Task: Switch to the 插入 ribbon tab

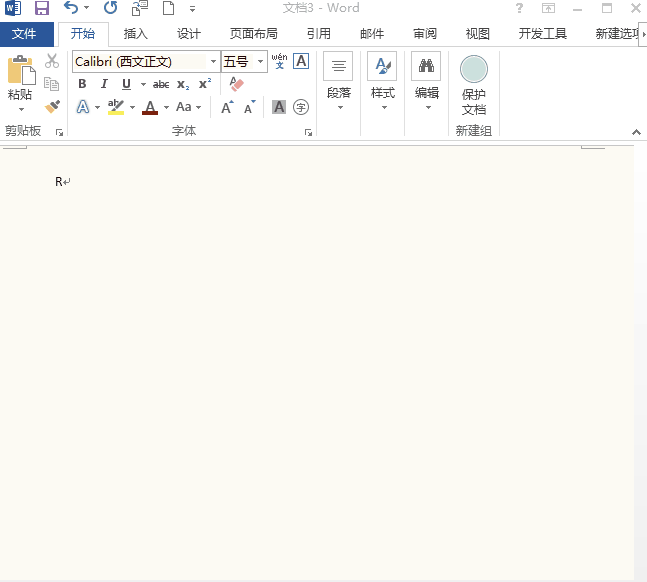Action: coord(135,34)
